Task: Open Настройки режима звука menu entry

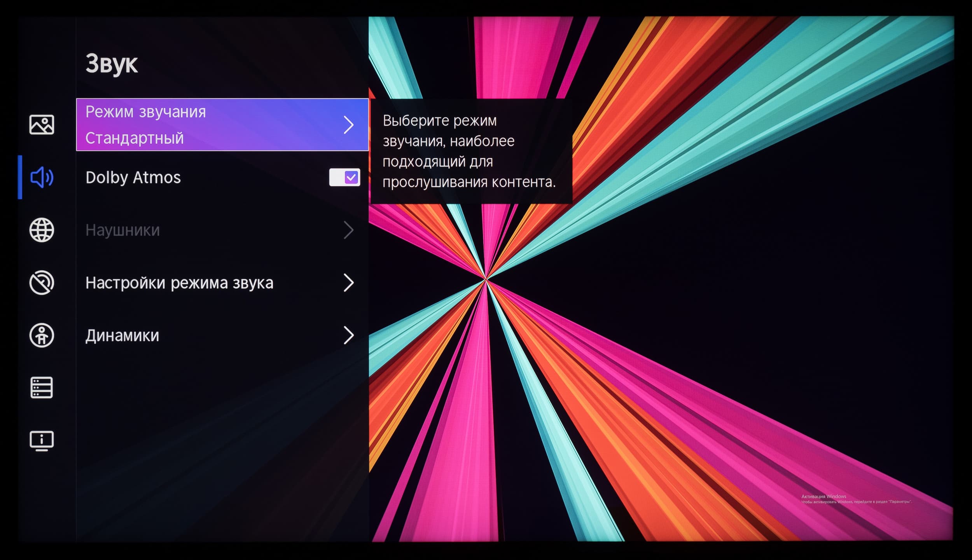Action: click(x=179, y=283)
